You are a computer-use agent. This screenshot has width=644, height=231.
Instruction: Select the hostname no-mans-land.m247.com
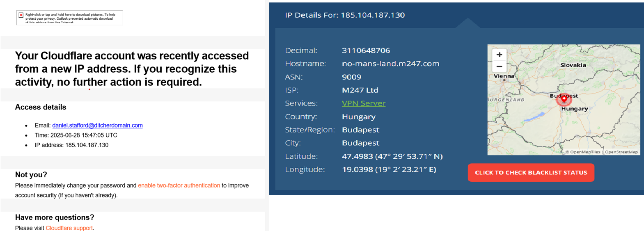[x=391, y=64]
